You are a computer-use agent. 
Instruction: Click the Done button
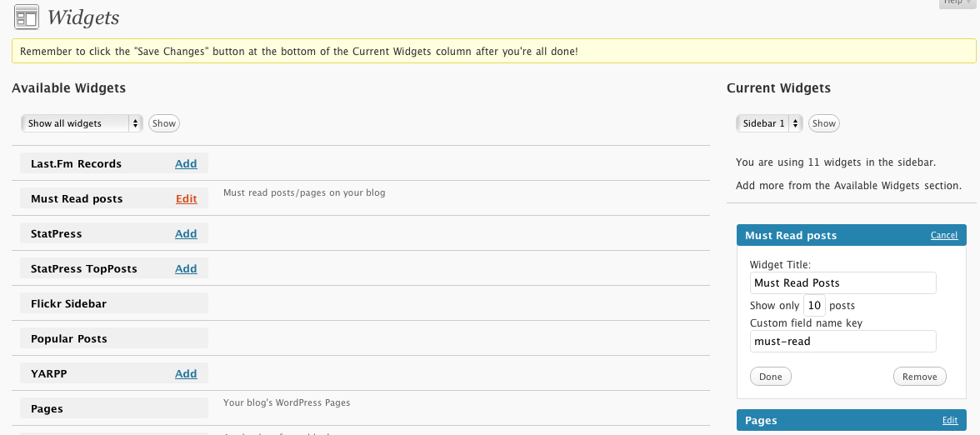point(771,377)
